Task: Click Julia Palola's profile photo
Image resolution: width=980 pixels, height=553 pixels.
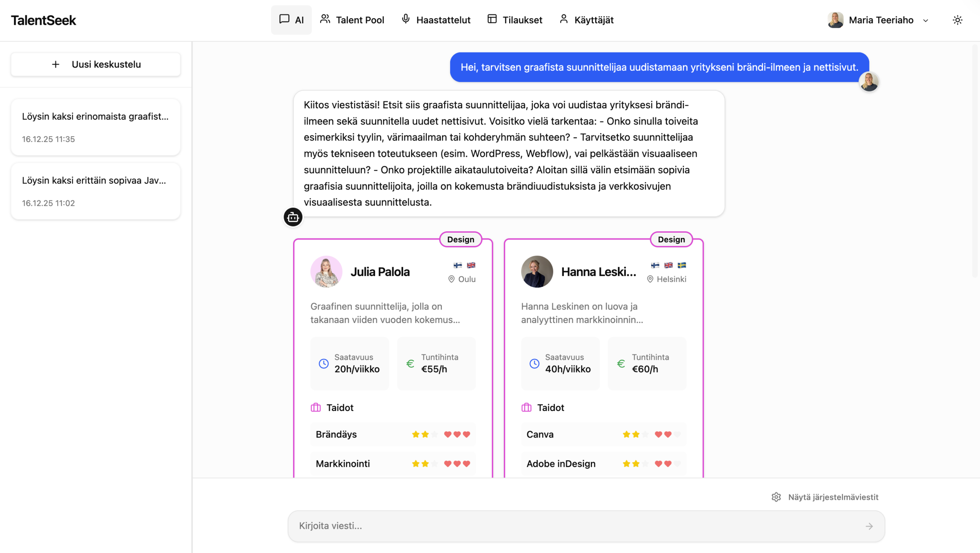Action: (326, 272)
